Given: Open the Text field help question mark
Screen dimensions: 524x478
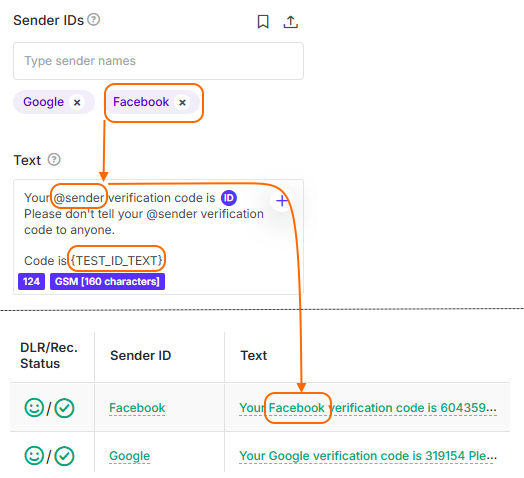Looking at the screenshot, I should click(54, 159).
